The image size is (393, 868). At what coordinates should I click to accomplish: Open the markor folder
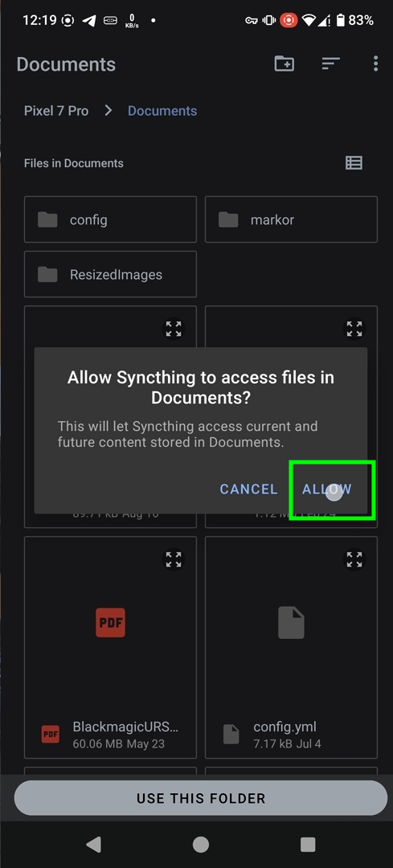[x=291, y=219]
